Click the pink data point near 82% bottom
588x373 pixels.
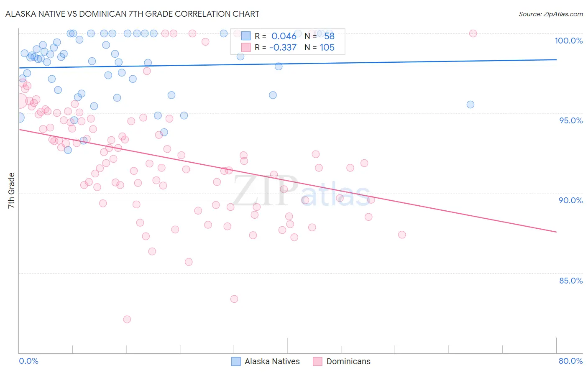127,319
